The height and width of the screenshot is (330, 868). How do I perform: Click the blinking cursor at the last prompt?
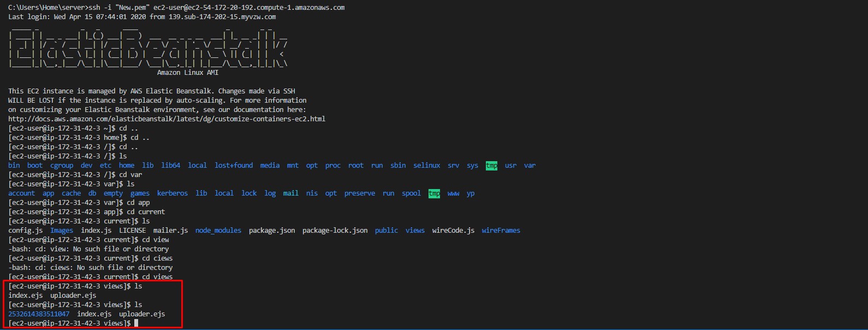coord(136,323)
